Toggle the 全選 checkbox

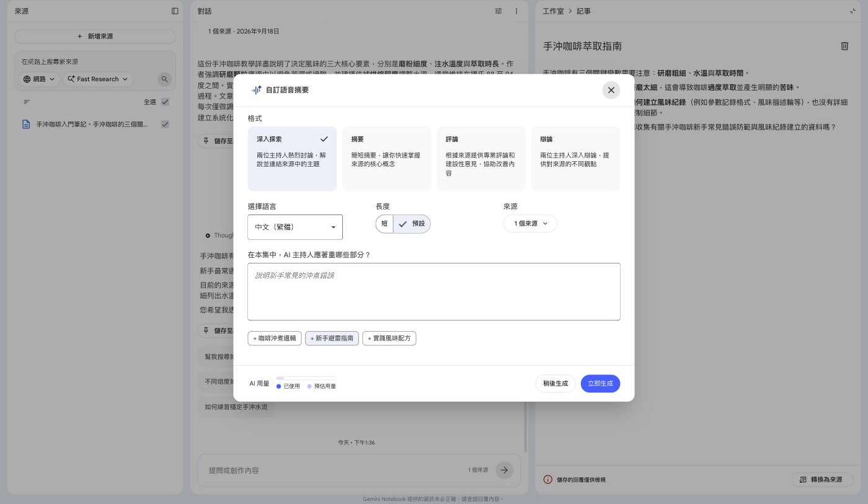click(x=165, y=102)
